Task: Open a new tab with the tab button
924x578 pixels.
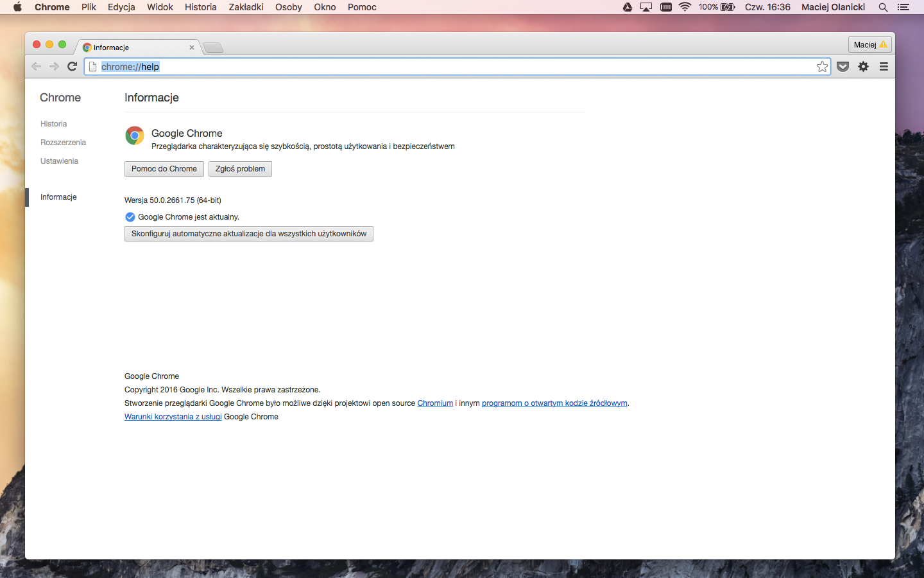Action: tap(213, 48)
